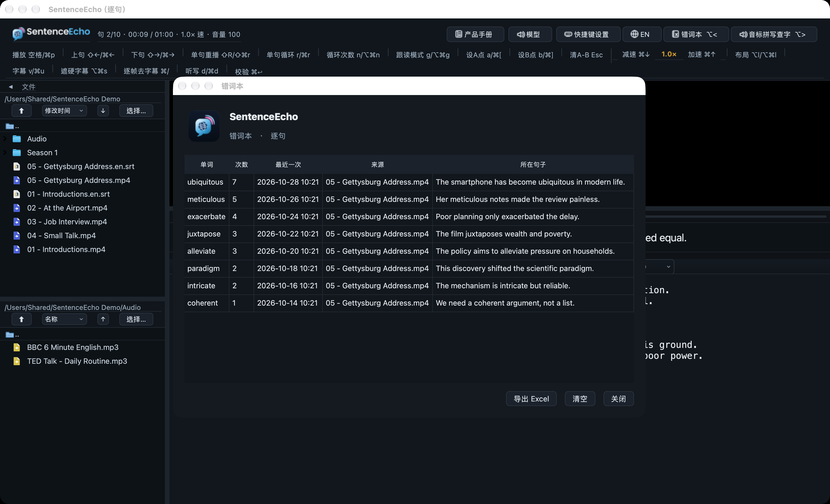Select the ubiquitous row in the table
The image size is (830, 504).
pyautogui.click(x=409, y=182)
